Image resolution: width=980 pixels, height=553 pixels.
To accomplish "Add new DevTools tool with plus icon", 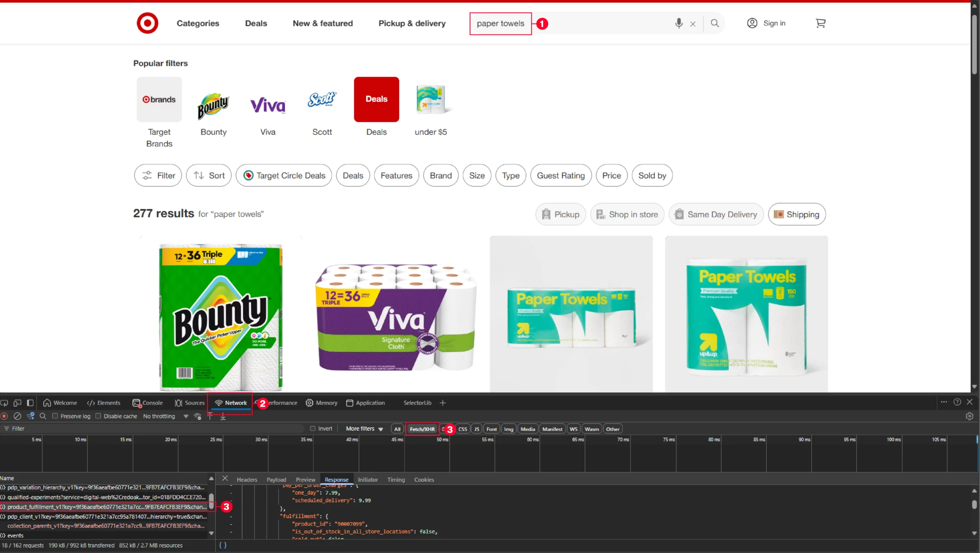I will (x=443, y=403).
